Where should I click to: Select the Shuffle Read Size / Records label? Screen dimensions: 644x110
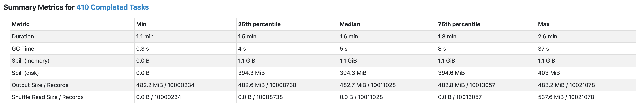pyautogui.click(x=47, y=97)
